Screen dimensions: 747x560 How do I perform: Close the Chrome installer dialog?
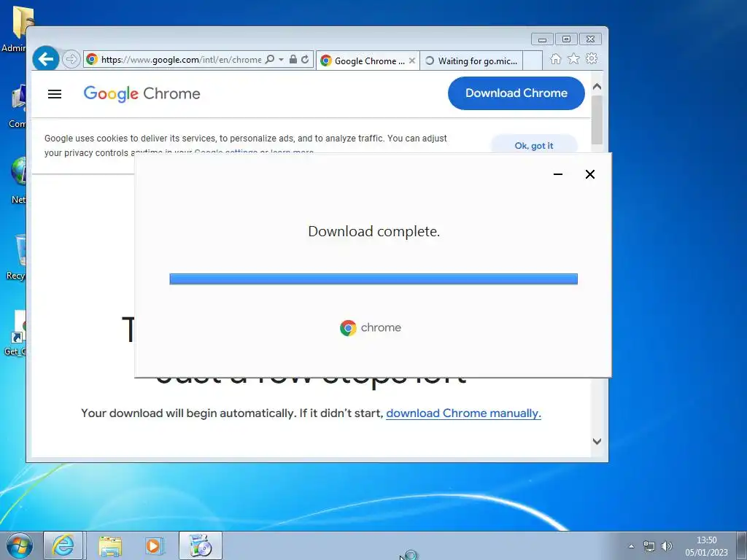589,174
